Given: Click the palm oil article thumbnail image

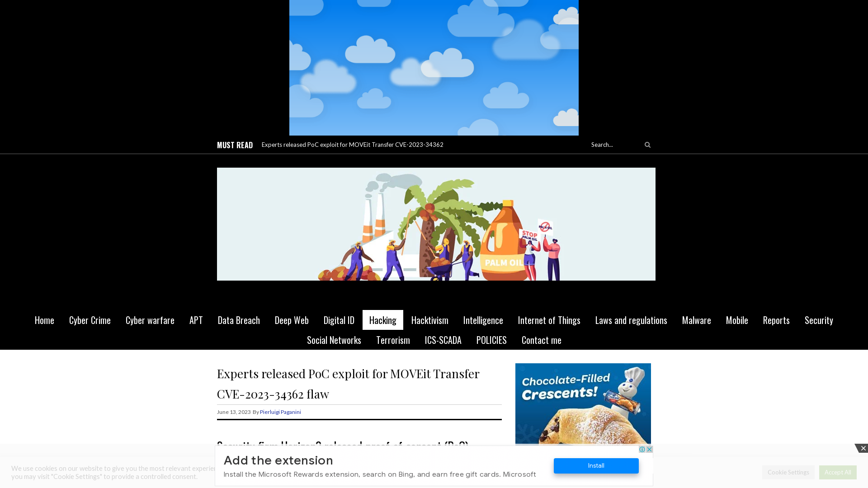Looking at the screenshot, I should 436,224.
